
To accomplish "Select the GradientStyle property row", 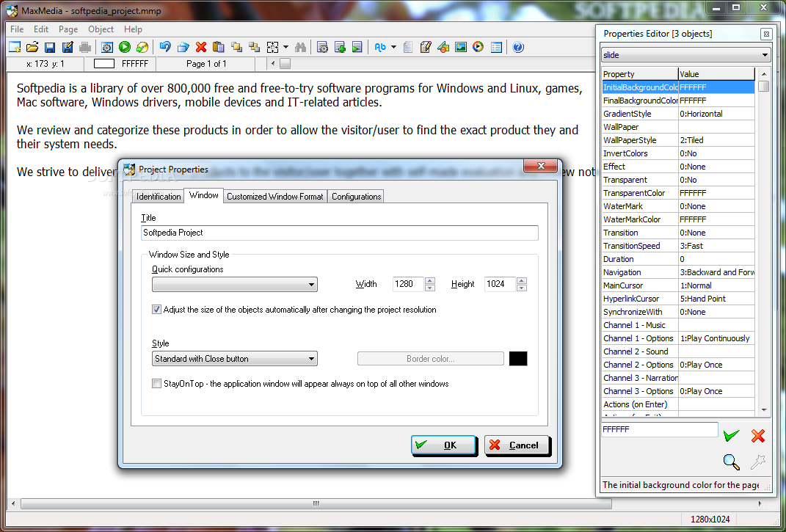I will click(x=677, y=114).
